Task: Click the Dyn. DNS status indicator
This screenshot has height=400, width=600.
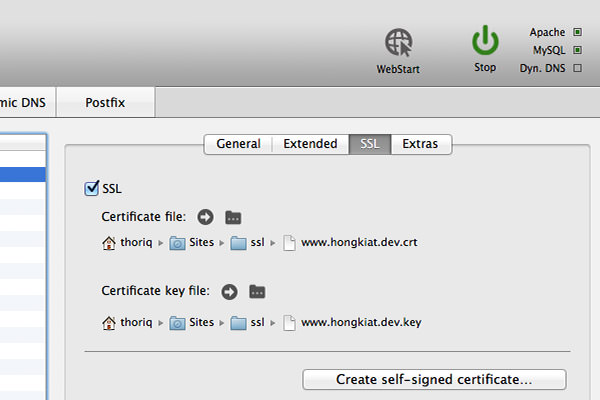Action: 577,68
